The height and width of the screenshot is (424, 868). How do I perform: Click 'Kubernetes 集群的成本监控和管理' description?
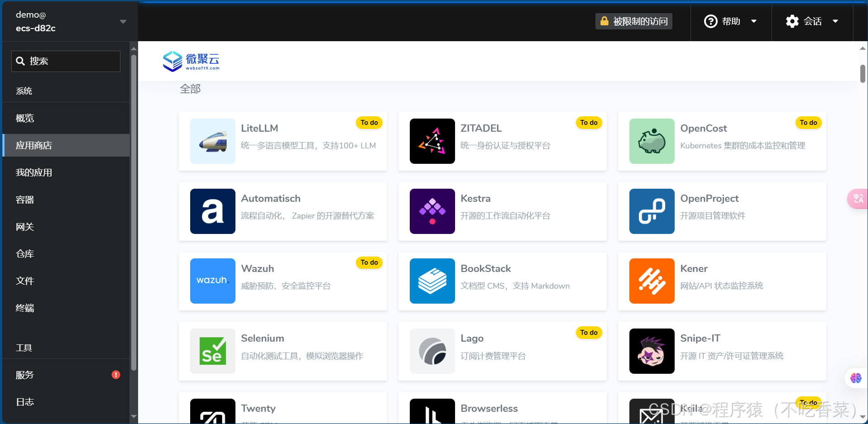coord(743,146)
